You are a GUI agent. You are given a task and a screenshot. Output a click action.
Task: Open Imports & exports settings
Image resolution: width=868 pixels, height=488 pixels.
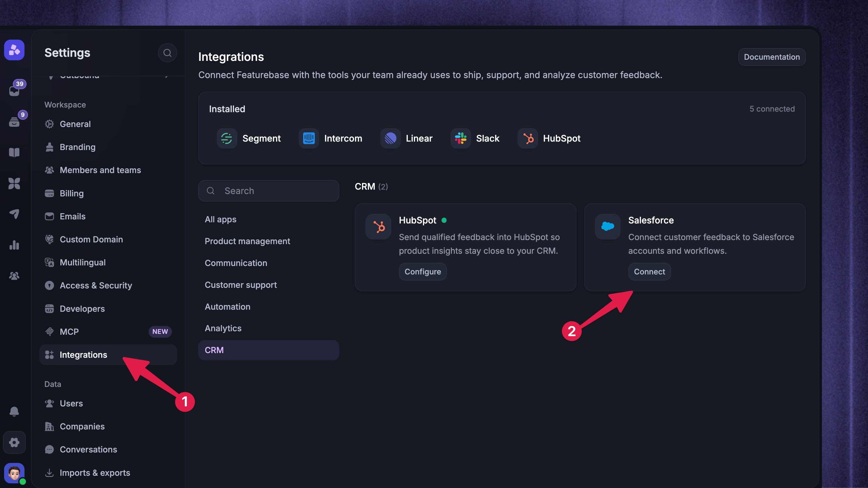pos(108,473)
